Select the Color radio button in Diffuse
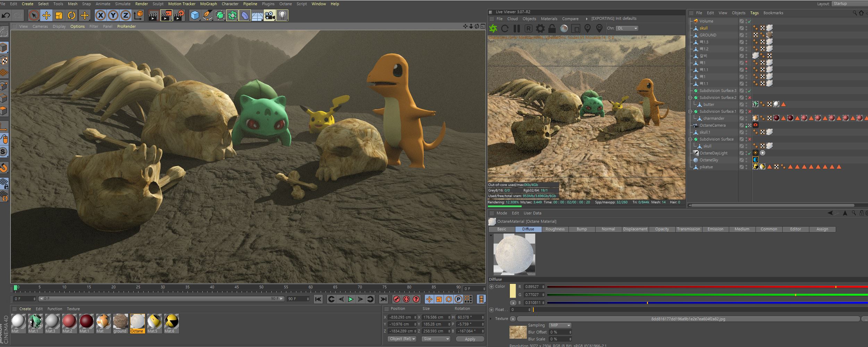This screenshot has width=868, height=347. [491, 287]
